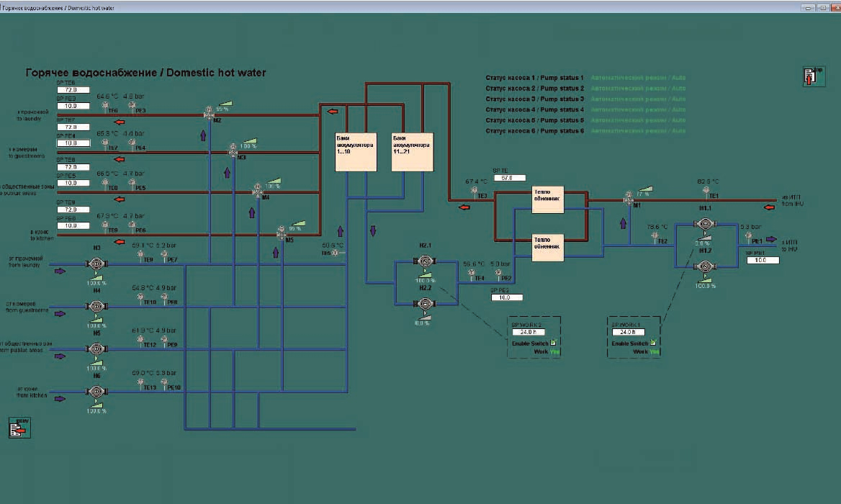
Task: Click temperature sensor TE6
Action: tap(105, 107)
